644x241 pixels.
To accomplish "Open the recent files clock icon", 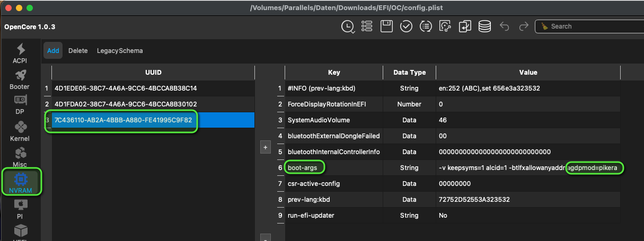I will [x=348, y=26].
